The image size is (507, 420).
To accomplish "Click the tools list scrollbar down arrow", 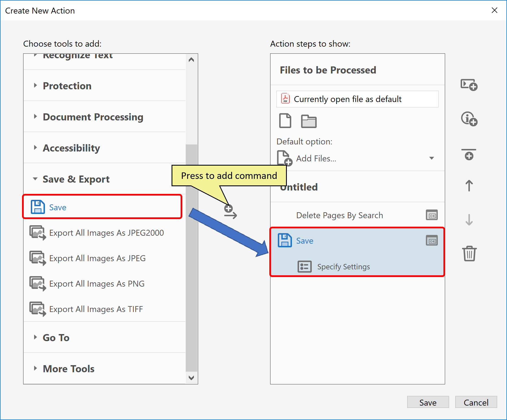I will (191, 378).
